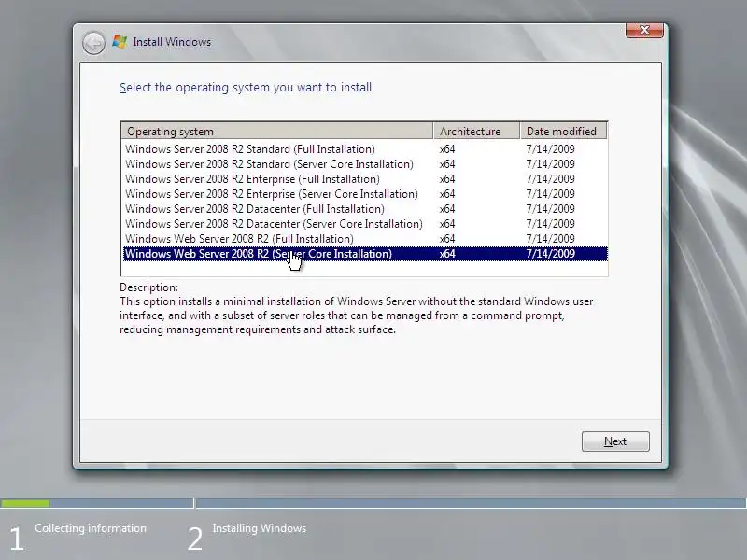Click the date in the Web Server (Full Installation) row
Viewport: 747px width, 560px height.
click(550, 239)
